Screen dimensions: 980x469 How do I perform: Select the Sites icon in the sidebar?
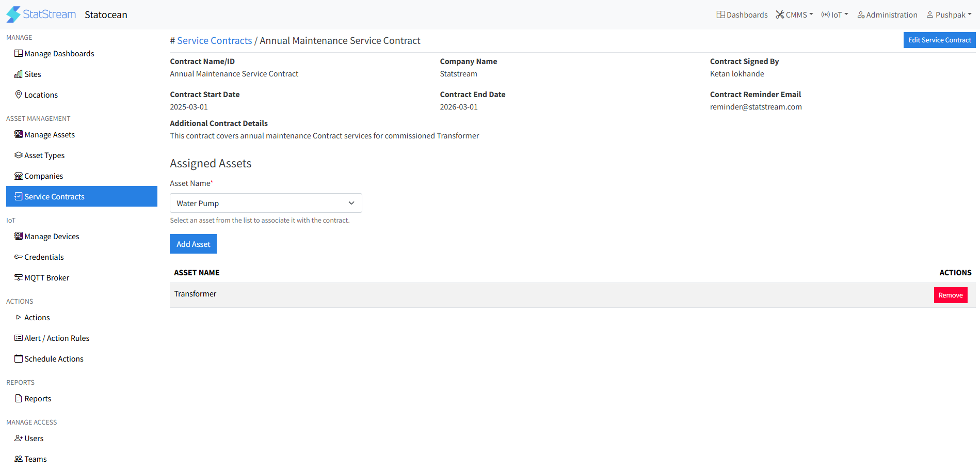19,74
